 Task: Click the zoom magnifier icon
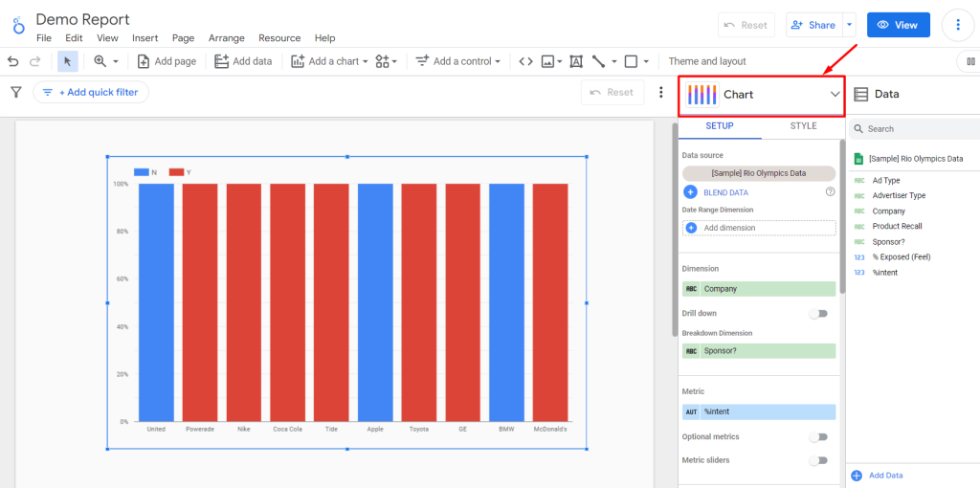tap(100, 61)
